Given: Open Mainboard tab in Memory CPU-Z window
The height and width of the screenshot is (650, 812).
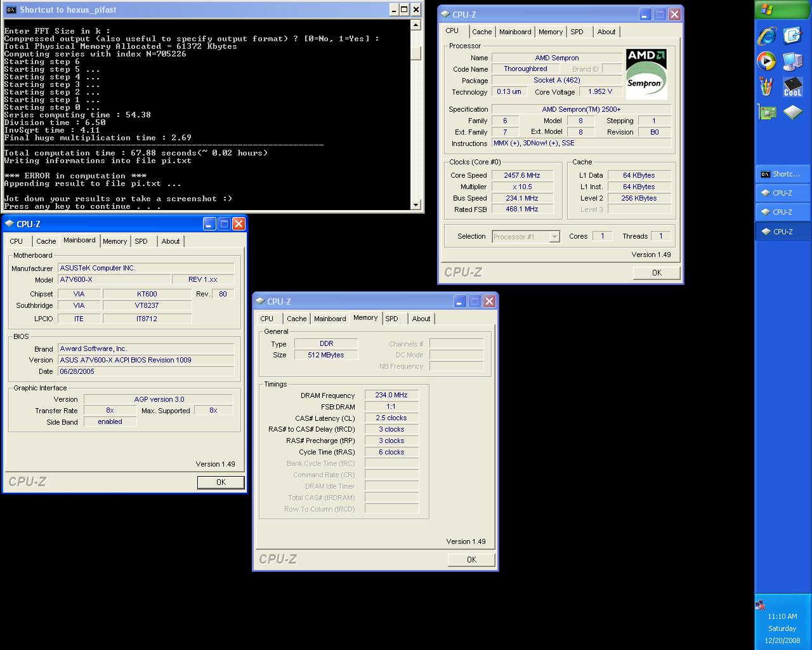Looking at the screenshot, I should 330,319.
